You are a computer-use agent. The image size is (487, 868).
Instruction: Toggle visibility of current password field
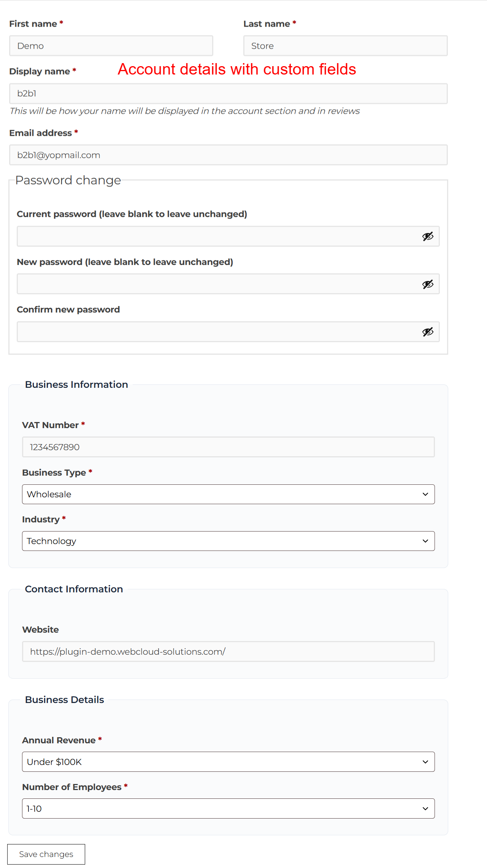pos(427,236)
